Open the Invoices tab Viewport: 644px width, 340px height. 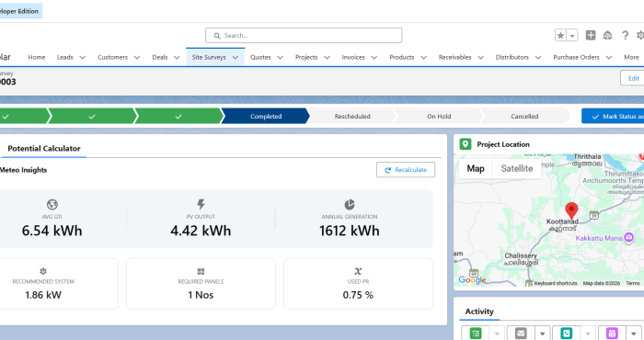pyautogui.click(x=353, y=57)
